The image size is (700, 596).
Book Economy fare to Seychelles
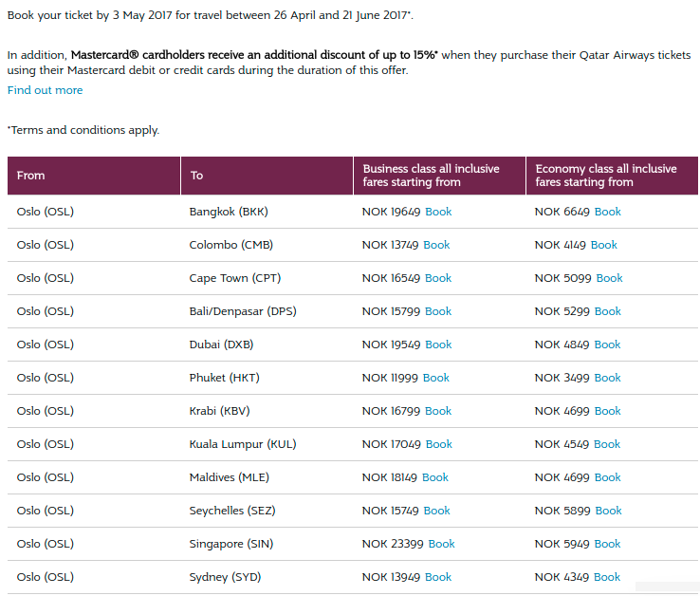pyautogui.click(x=608, y=511)
